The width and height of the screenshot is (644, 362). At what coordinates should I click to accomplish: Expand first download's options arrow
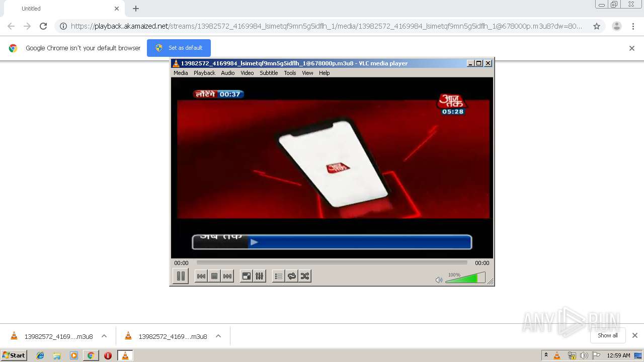pyautogui.click(x=104, y=336)
